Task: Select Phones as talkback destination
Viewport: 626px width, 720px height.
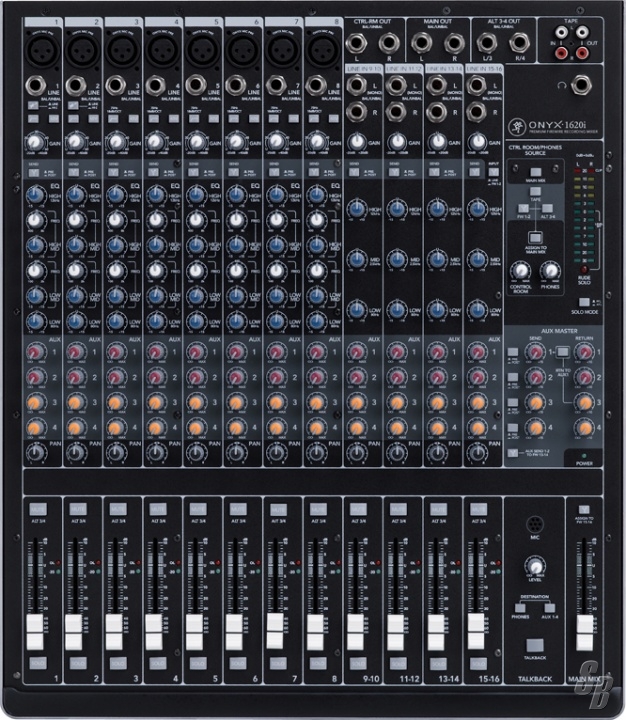Action: (520, 606)
